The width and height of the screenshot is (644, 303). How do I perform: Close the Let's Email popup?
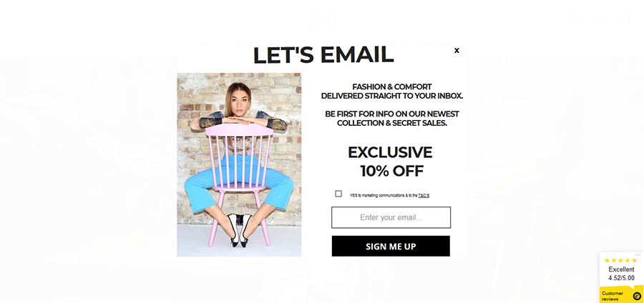[x=457, y=51]
